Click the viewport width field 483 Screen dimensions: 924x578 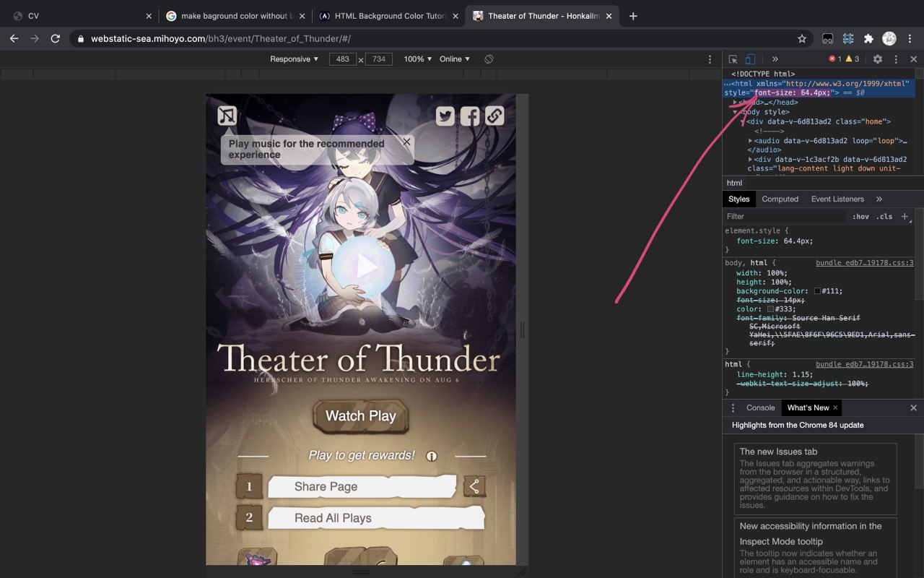coord(343,59)
